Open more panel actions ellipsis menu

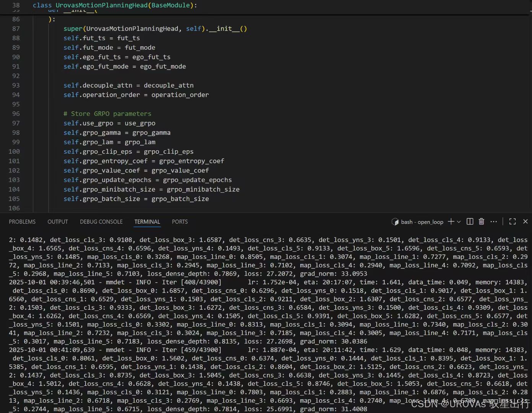point(494,221)
